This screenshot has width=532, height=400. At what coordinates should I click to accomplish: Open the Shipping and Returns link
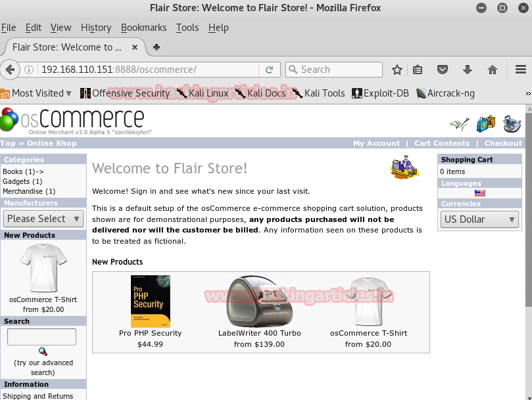coord(37,396)
